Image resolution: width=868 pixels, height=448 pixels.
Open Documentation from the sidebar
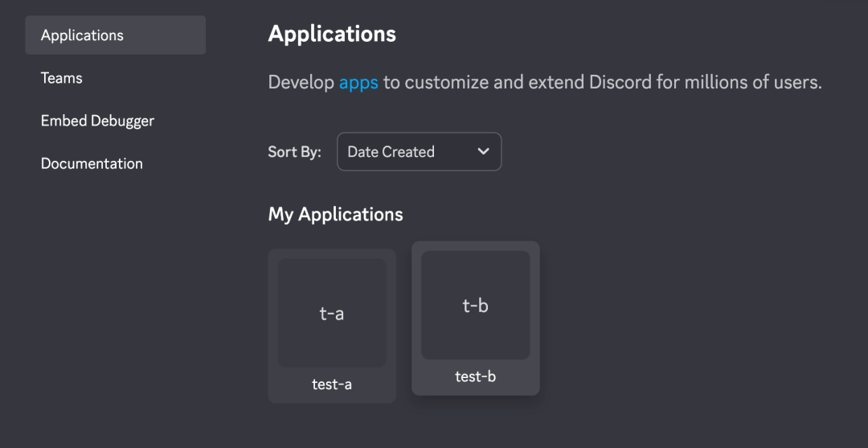click(92, 164)
